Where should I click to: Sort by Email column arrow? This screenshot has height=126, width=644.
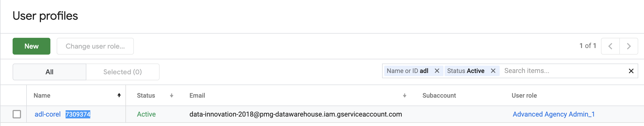[x=405, y=96]
